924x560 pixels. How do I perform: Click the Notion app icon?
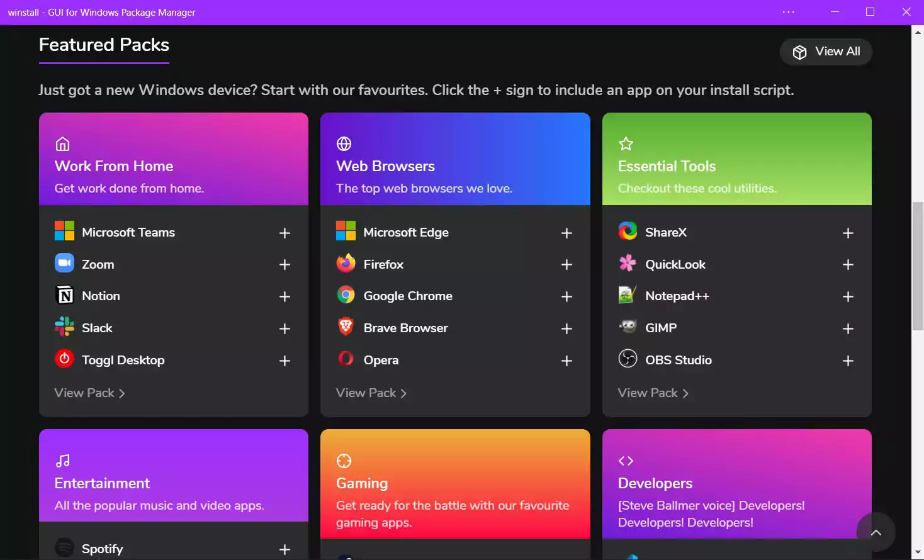point(64,294)
